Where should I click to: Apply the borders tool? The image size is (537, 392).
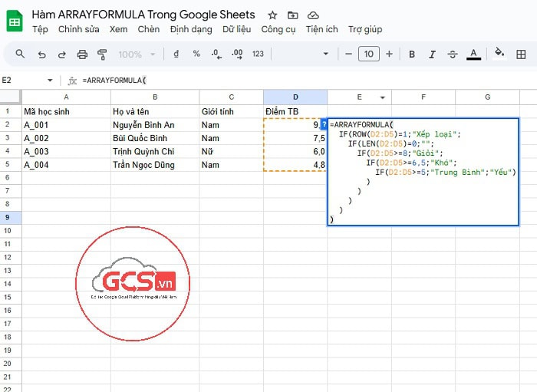click(522, 54)
